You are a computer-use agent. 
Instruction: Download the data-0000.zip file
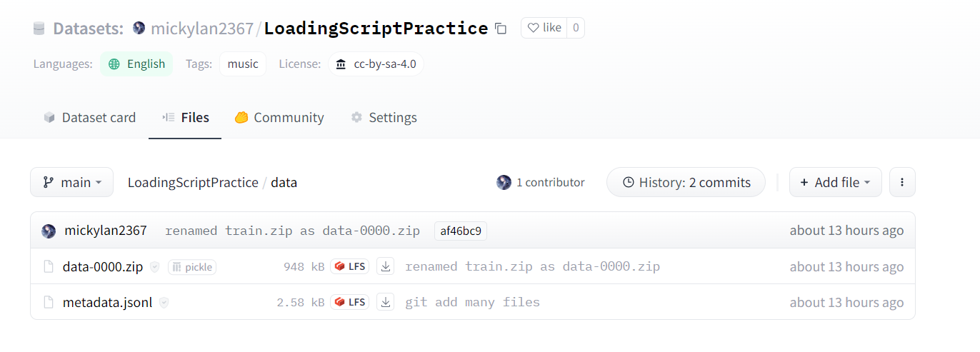[386, 267]
